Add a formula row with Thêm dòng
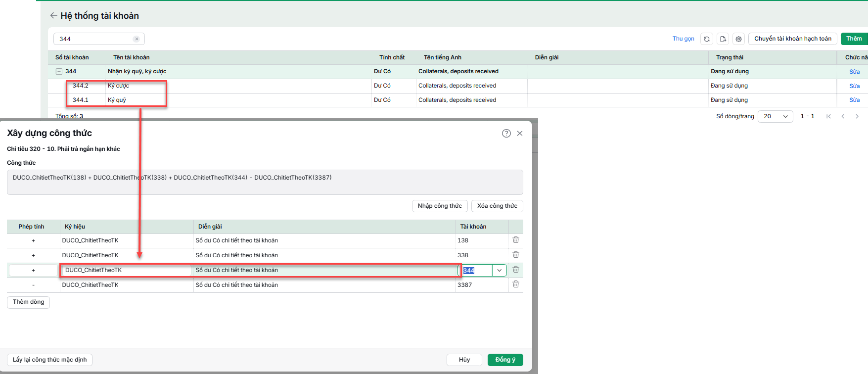 (28, 302)
